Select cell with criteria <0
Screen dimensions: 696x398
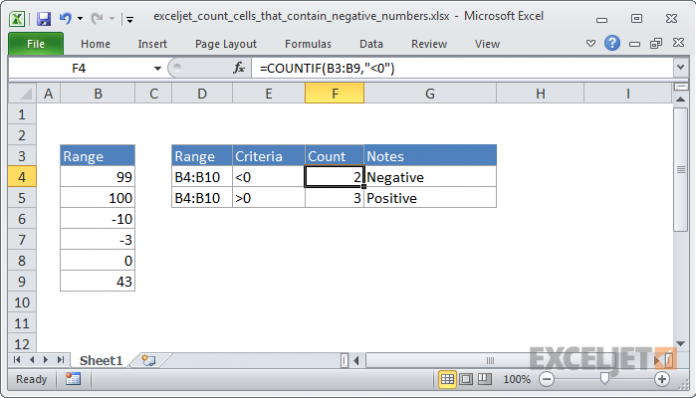click(x=269, y=177)
